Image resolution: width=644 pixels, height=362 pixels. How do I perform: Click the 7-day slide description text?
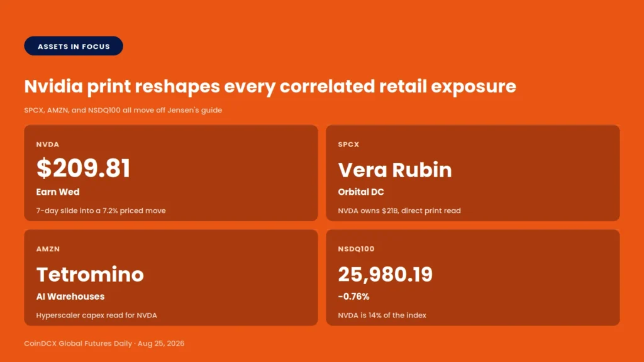point(101,211)
